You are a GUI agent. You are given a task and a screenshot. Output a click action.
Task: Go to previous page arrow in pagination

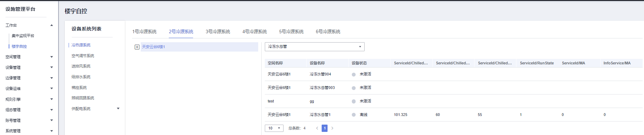(x=317, y=128)
